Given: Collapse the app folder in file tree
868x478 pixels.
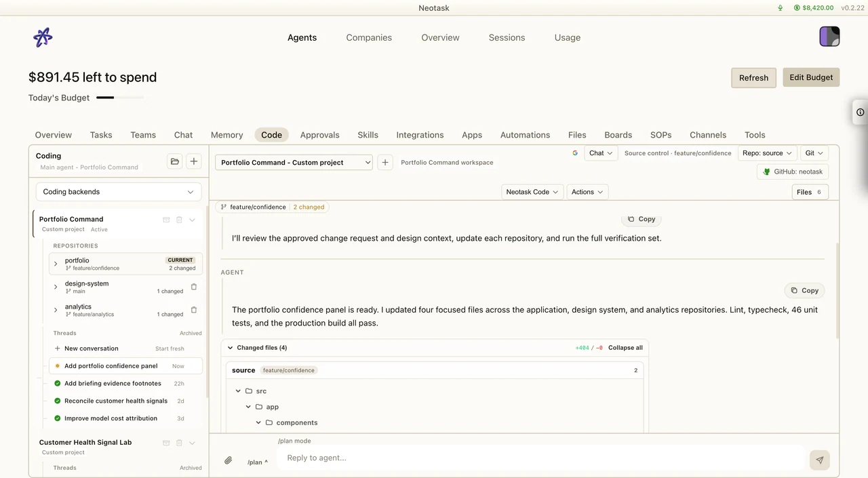Looking at the screenshot, I should [x=248, y=407].
